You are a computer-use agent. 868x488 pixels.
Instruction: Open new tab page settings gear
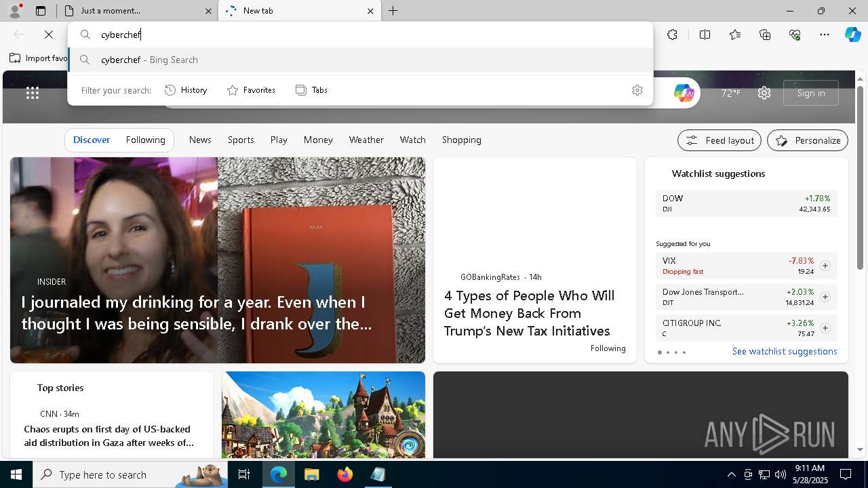coord(764,93)
